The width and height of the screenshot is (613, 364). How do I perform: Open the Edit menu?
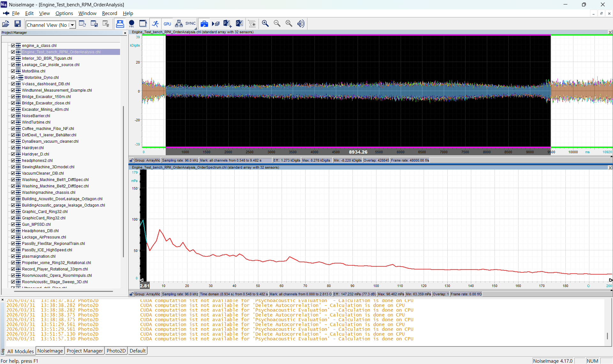tap(29, 13)
